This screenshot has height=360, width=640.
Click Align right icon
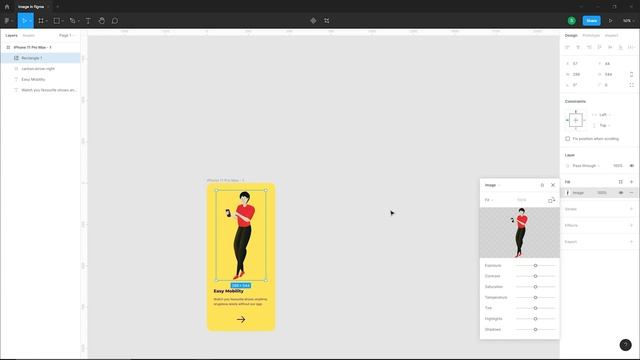pyautogui.click(x=589, y=47)
